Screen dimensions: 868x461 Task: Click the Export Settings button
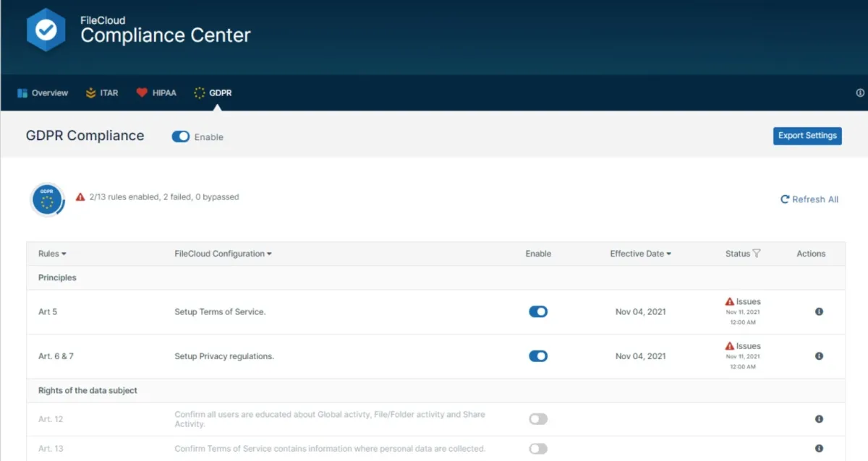(x=807, y=136)
